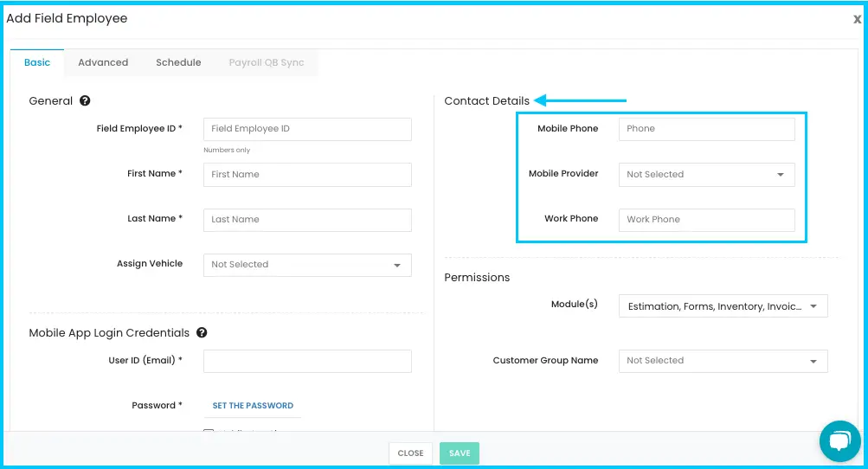Image resolution: width=868 pixels, height=469 pixels.
Task: Click the CLOSE button
Action: tap(410, 453)
